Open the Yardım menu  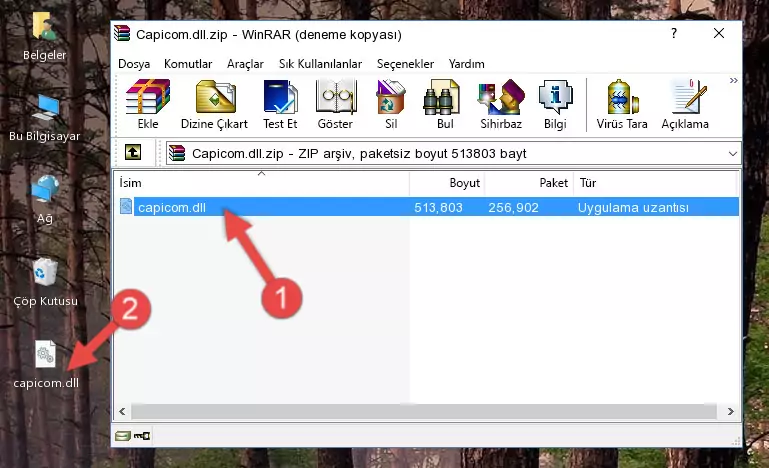tap(466, 64)
